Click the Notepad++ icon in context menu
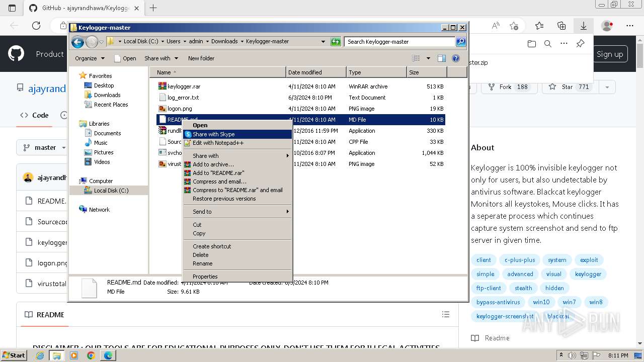The image size is (644, 362). click(x=188, y=143)
